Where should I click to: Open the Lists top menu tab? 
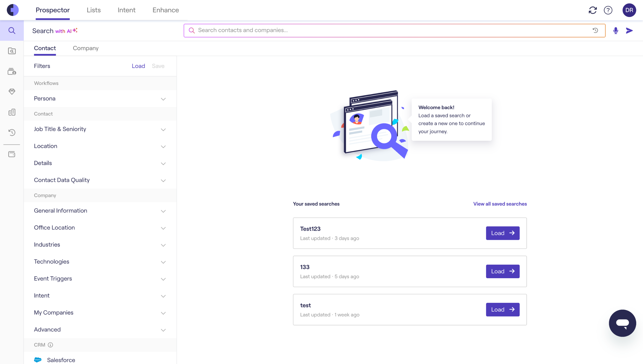click(93, 10)
